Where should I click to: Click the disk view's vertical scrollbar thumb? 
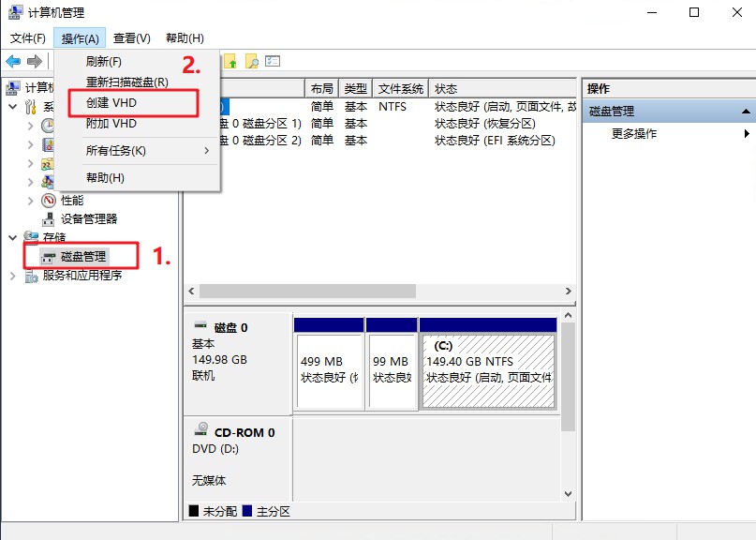(x=568, y=377)
